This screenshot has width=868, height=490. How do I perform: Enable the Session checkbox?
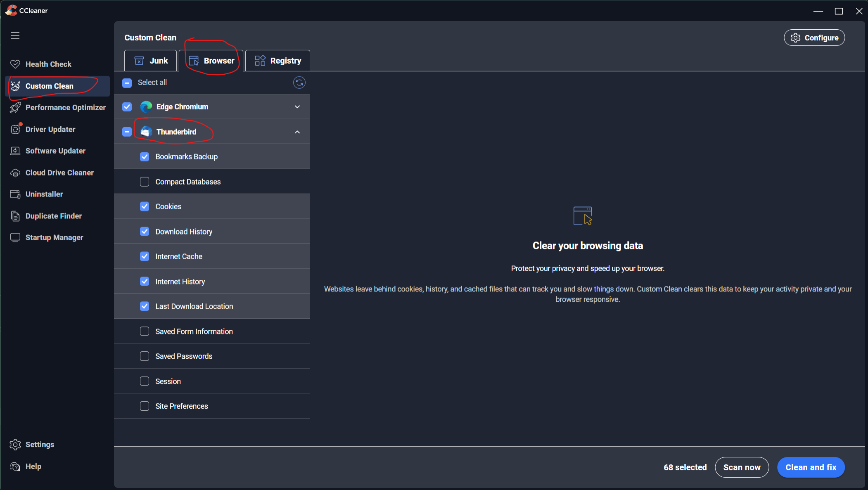[x=145, y=381]
